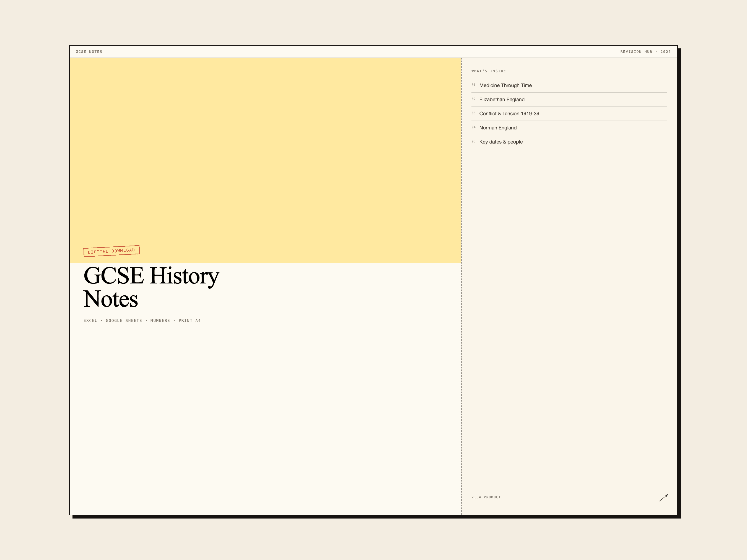747x560 pixels.
Task: Click the GCSE History Notes heading
Action: click(x=151, y=287)
